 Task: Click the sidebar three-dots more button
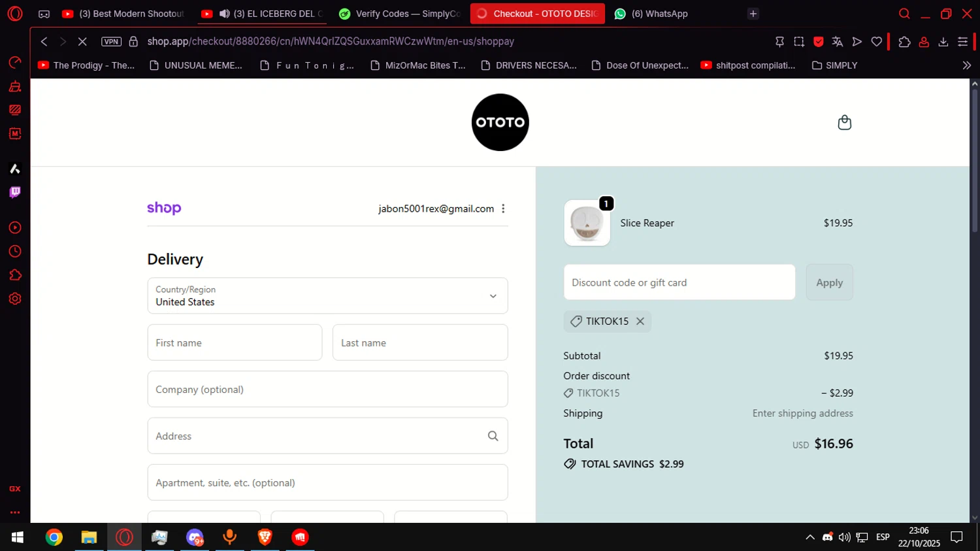click(14, 512)
